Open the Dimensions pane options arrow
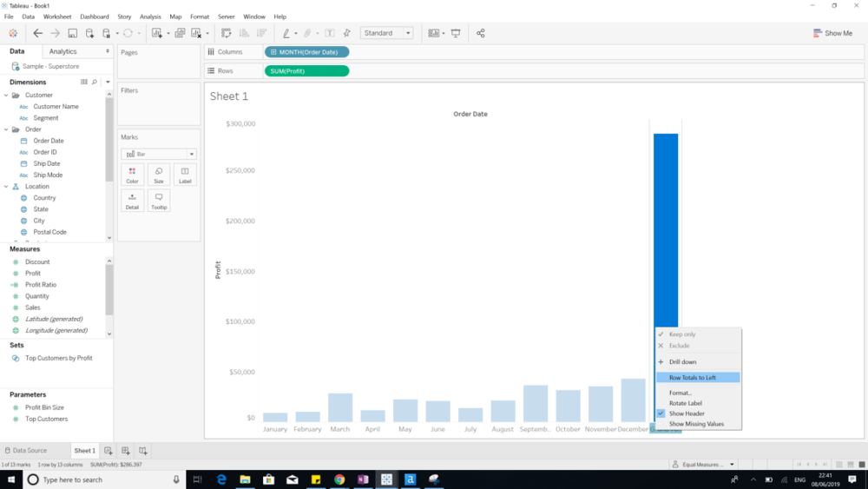This screenshot has width=868, height=489. (108, 82)
